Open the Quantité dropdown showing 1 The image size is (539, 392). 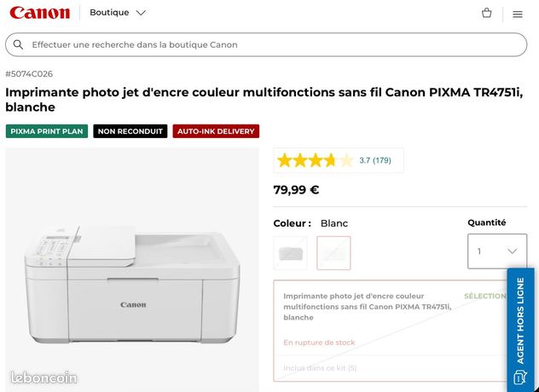pyautogui.click(x=497, y=251)
